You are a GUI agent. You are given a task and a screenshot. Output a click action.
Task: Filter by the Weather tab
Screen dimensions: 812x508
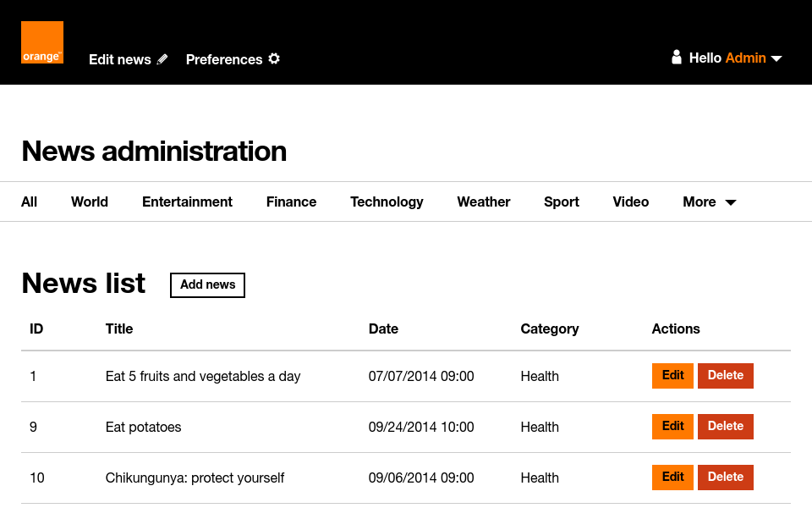coord(484,202)
